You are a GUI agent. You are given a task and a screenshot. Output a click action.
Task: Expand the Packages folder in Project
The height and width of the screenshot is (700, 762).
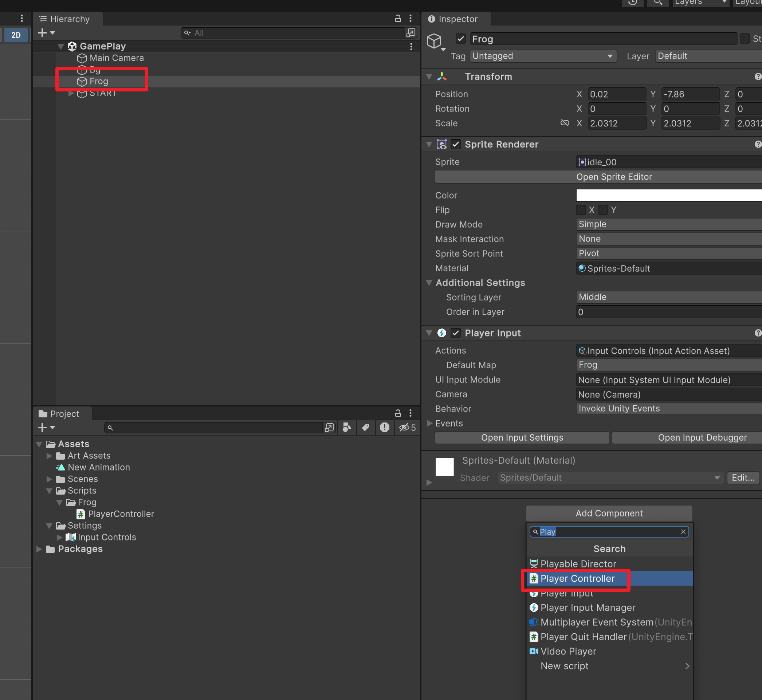tap(39, 549)
